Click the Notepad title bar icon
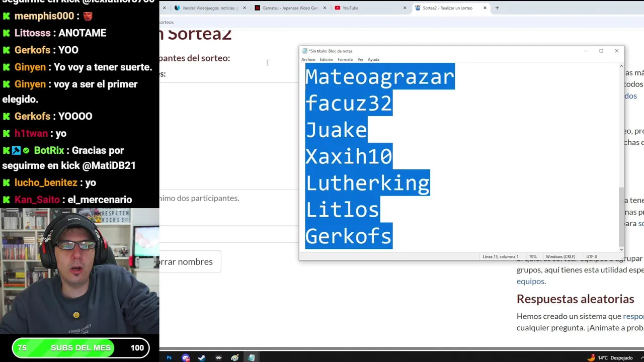 (x=304, y=51)
